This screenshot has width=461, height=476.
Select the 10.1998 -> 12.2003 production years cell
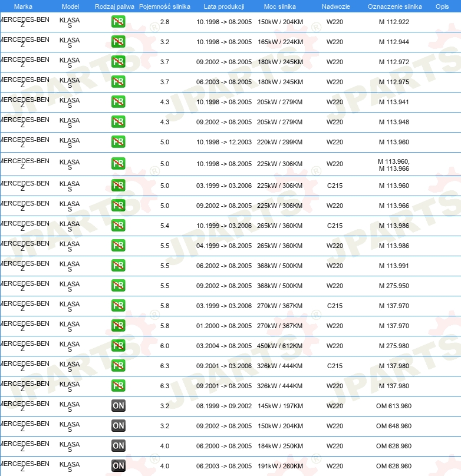pos(224,142)
